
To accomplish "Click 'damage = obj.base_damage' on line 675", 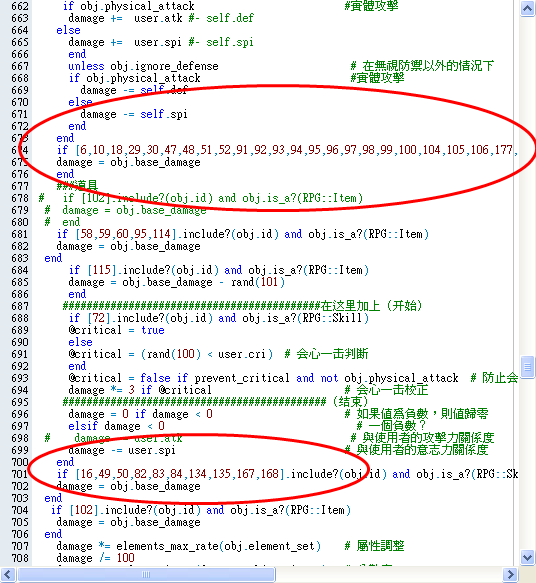I will pos(128,162).
